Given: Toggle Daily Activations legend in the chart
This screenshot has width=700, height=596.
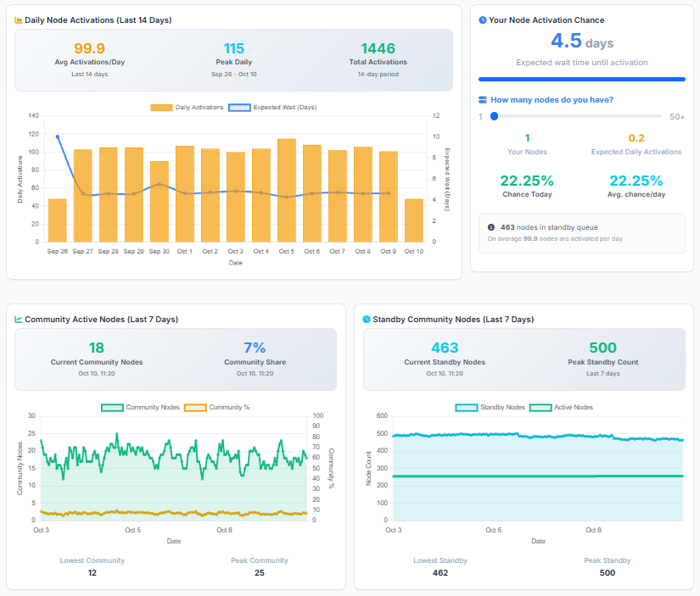Looking at the screenshot, I should [x=187, y=108].
